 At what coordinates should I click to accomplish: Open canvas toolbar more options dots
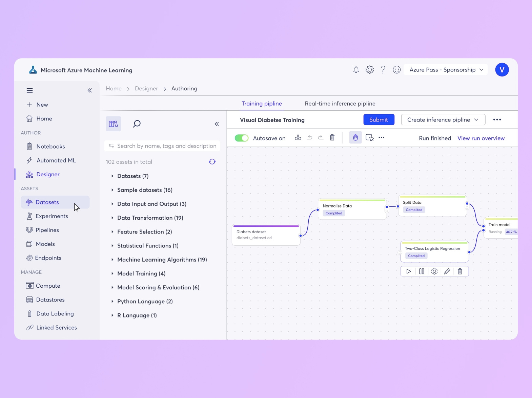coord(382,137)
